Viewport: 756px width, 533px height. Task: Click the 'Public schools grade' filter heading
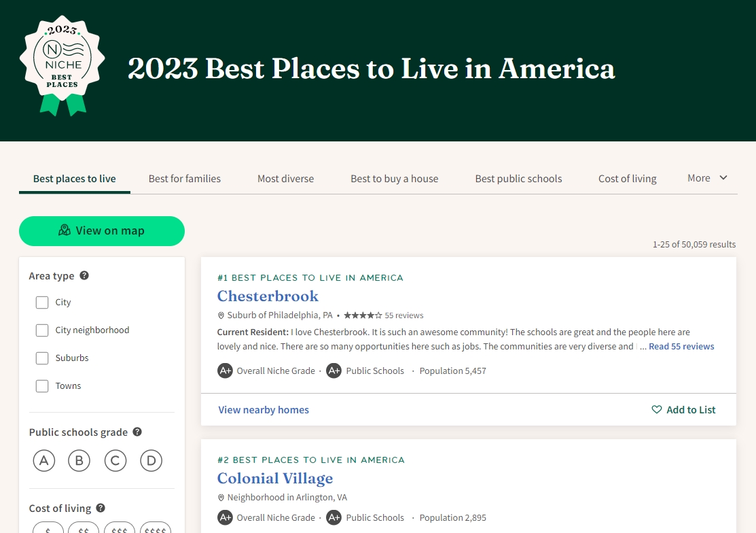click(78, 432)
